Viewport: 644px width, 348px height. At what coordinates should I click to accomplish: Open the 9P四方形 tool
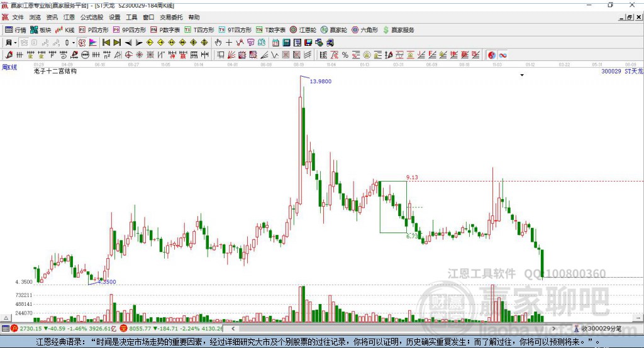click(x=130, y=30)
